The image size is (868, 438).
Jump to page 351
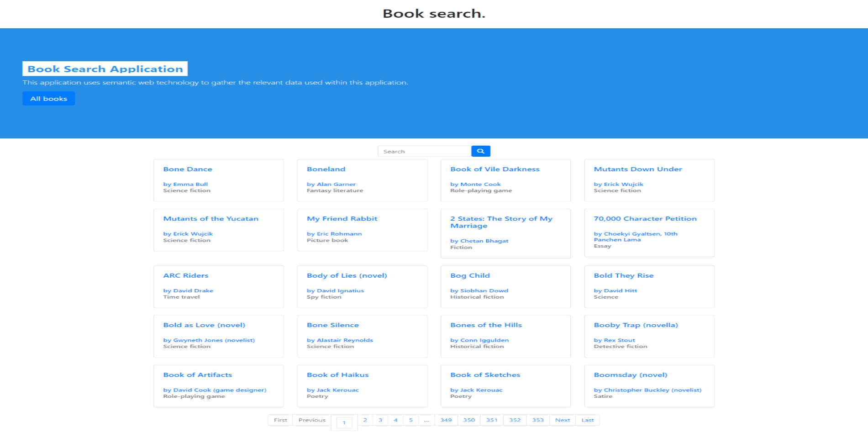[x=492, y=420]
